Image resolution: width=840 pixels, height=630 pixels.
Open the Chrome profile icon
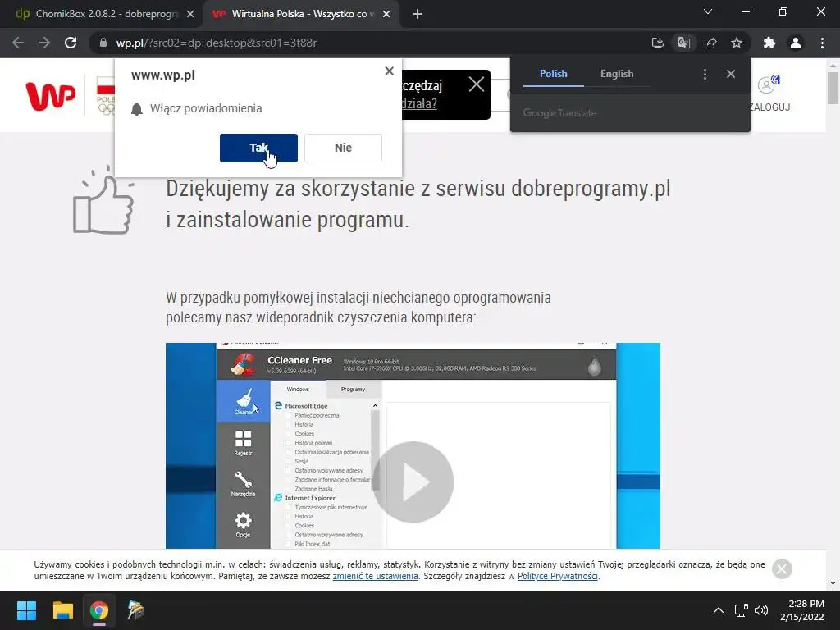point(796,43)
